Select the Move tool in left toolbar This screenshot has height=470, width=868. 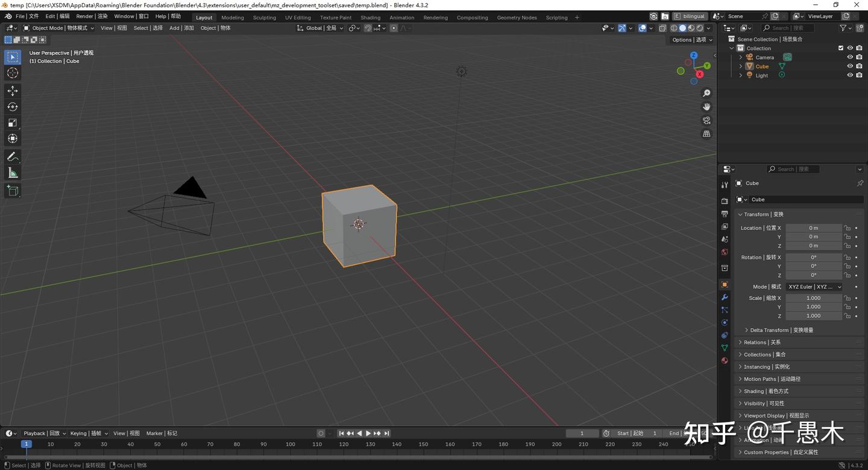(13, 91)
